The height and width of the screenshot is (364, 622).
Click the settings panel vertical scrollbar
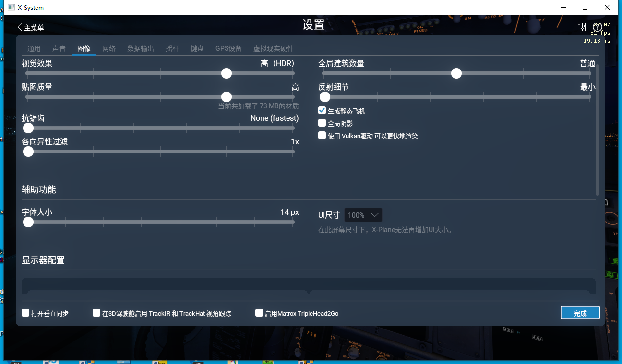coord(598,129)
